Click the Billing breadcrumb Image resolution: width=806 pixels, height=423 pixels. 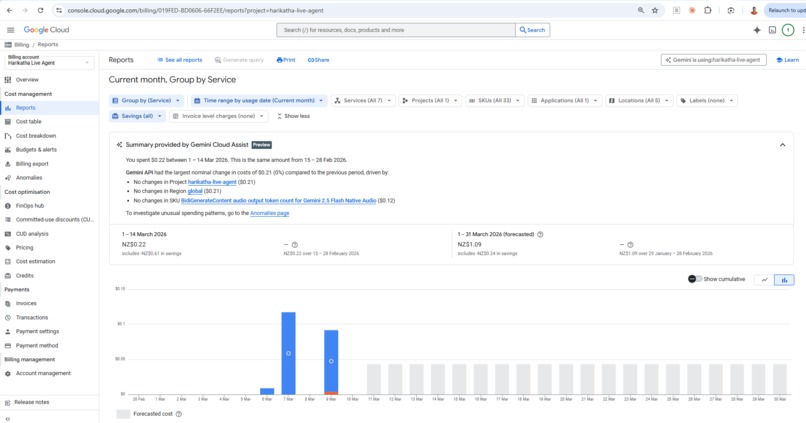(x=21, y=45)
